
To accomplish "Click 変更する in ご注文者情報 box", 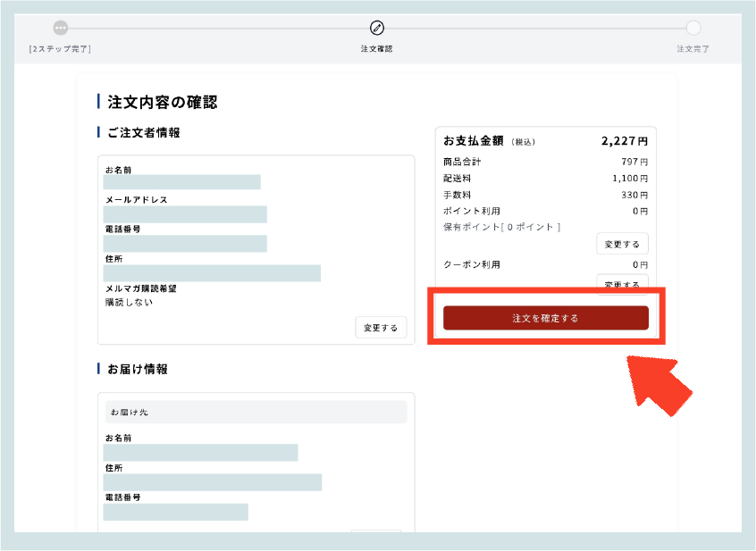I will pos(381,328).
